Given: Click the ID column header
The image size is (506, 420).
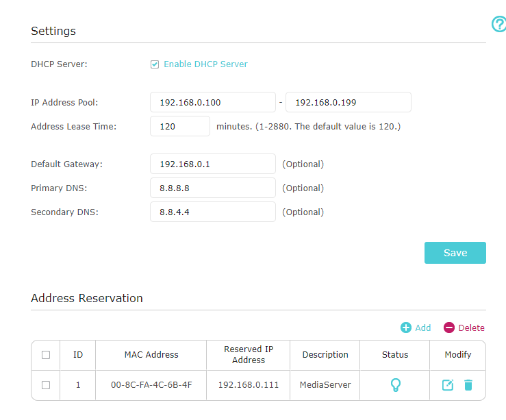Looking at the screenshot, I should 78,355.
